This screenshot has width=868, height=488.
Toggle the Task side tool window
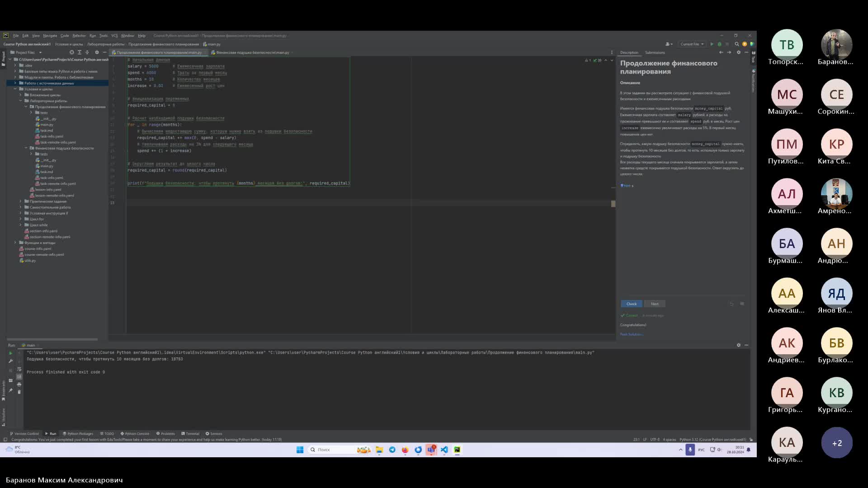point(754,57)
